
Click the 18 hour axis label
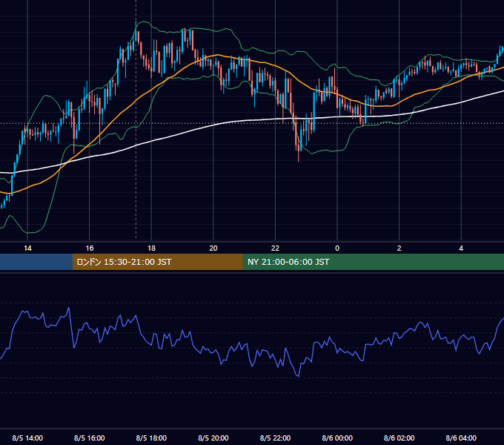(x=151, y=248)
